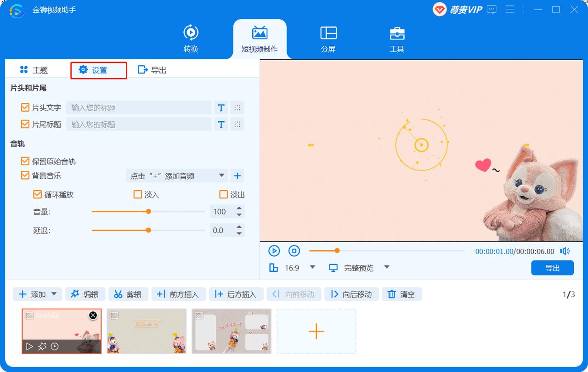This screenshot has height=372, width=588.
Task: Open the 转换 (Convert) tab
Action: (x=191, y=39)
